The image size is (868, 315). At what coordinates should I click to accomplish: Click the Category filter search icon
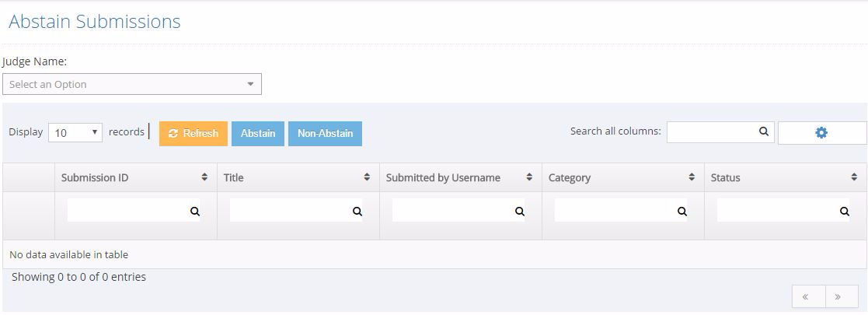point(682,211)
